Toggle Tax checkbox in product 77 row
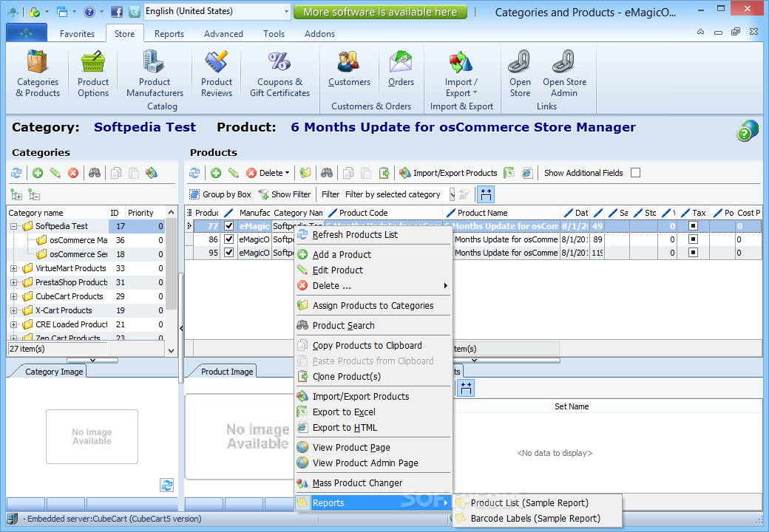Screen dimensions: 769x532 [x=693, y=226]
